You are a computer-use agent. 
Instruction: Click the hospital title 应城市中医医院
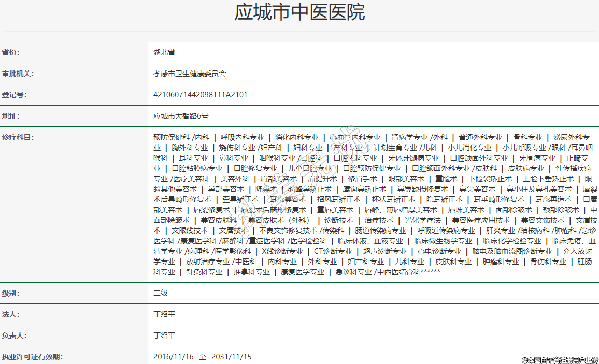[299, 12]
